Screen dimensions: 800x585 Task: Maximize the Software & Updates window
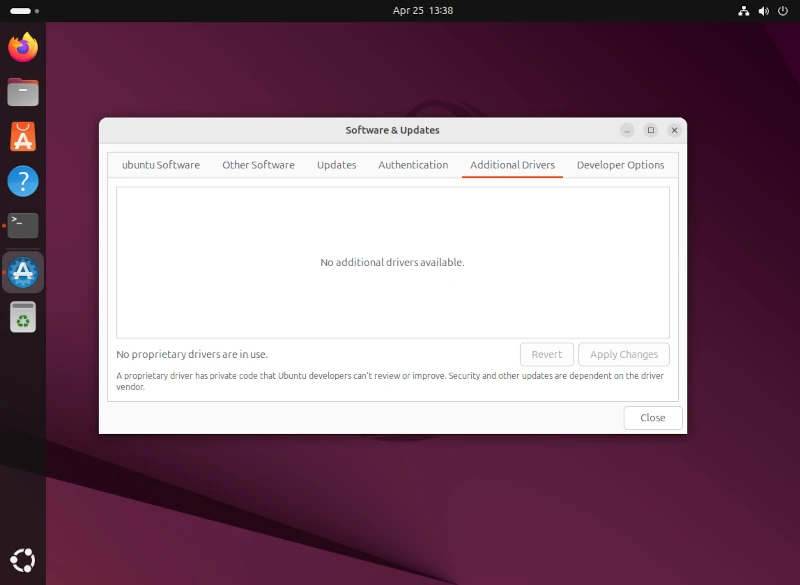651,130
